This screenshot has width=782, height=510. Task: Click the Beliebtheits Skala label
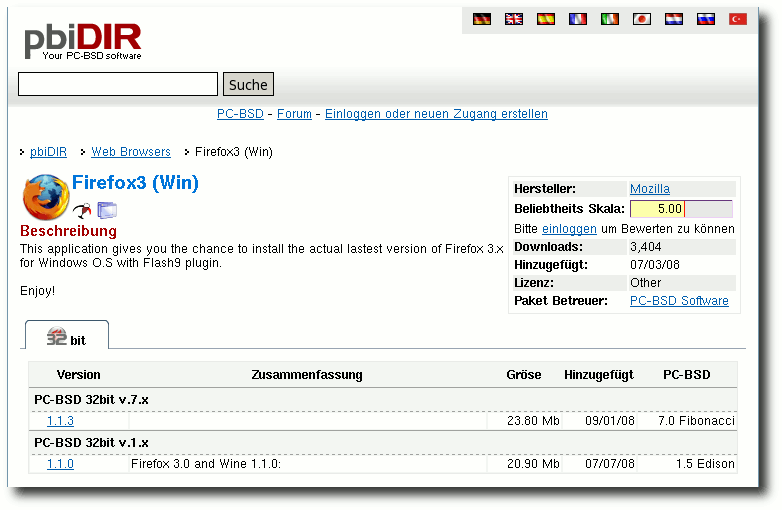[570, 208]
